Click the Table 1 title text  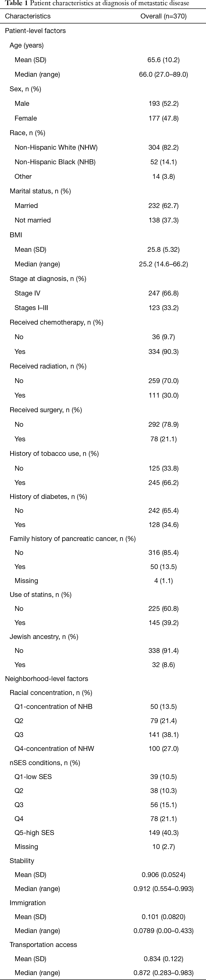pos(94,4)
